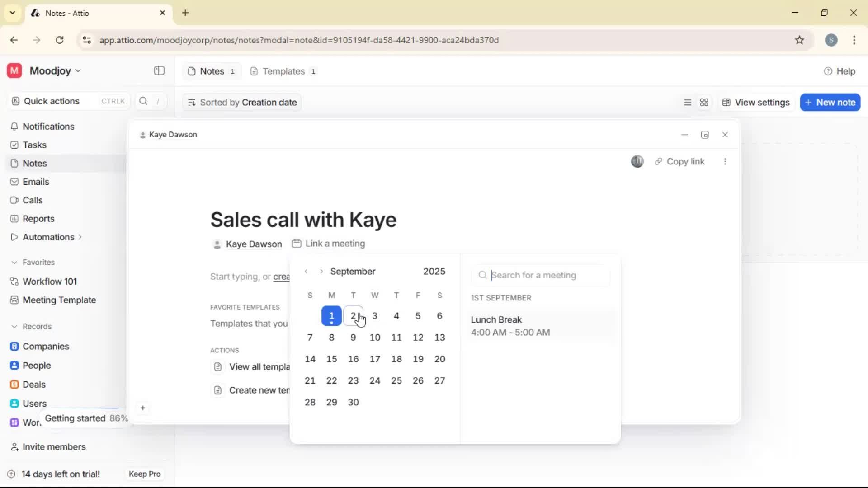The image size is (868, 488).
Task: Collapse the sidebar using the panel toggle icon
Action: [x=159, y=71]
